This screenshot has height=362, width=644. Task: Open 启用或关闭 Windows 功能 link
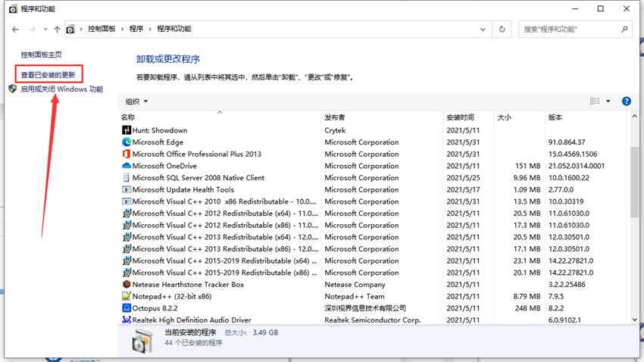point(62,89)
